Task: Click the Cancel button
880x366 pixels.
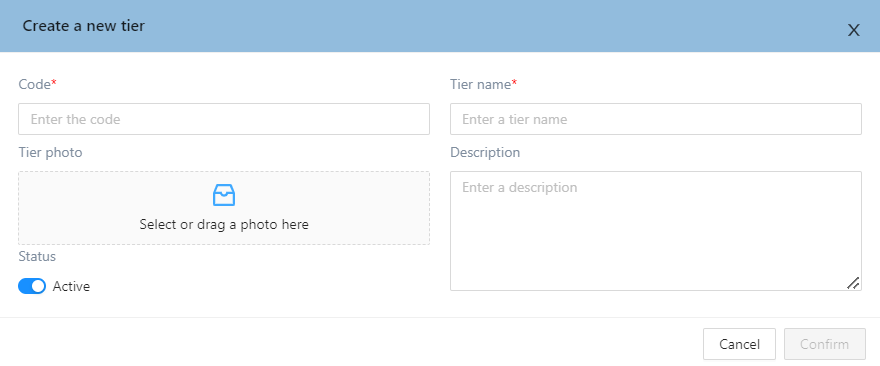Action: 739,344
